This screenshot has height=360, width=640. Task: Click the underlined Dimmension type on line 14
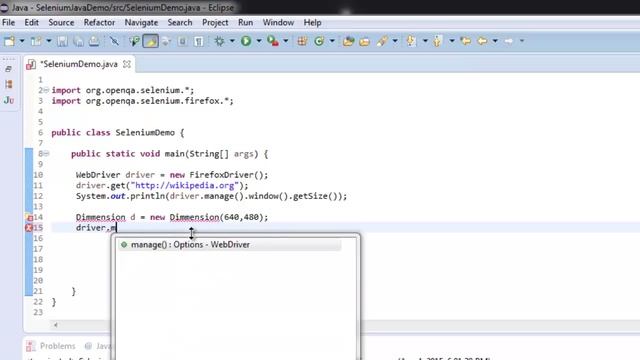click(x=100, y=217)
